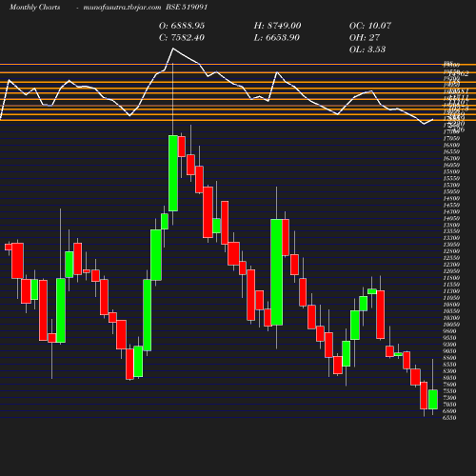Viewport: 476px width, 476px height.
Task: Click the 'OL: 3.53' reading
Action: 367,50
